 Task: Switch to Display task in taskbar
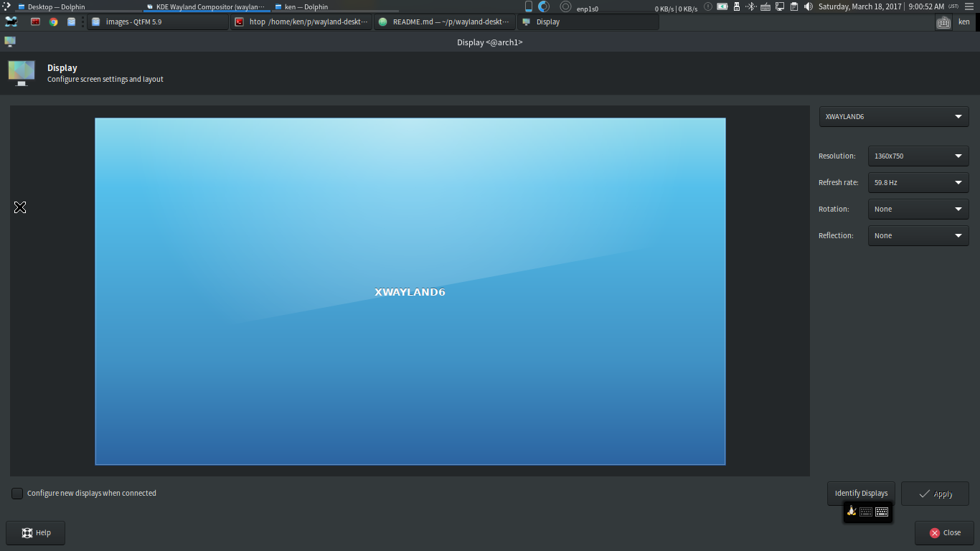(588, 22)
